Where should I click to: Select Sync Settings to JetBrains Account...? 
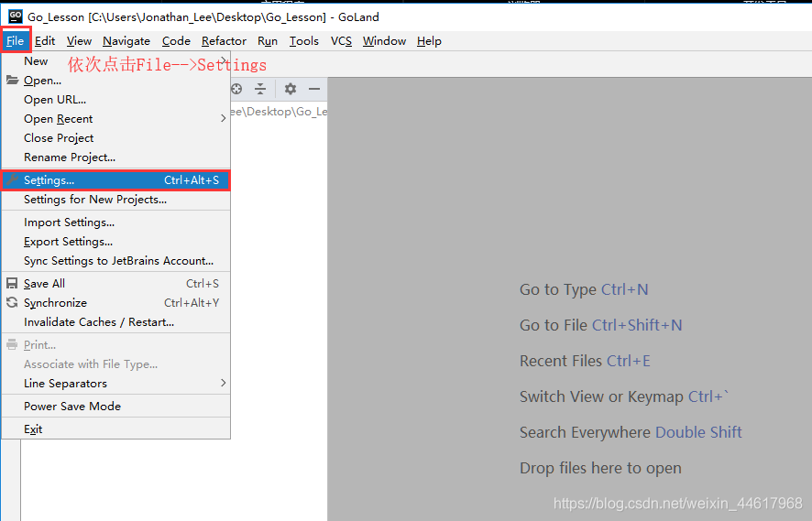click(x=118, y=261)
